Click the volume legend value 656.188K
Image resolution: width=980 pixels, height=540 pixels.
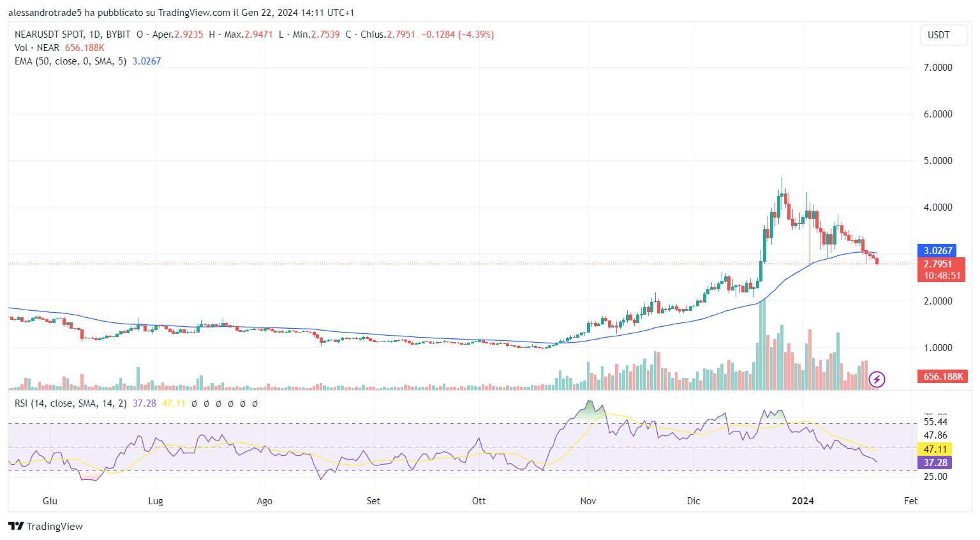click(x=85, y=48)
